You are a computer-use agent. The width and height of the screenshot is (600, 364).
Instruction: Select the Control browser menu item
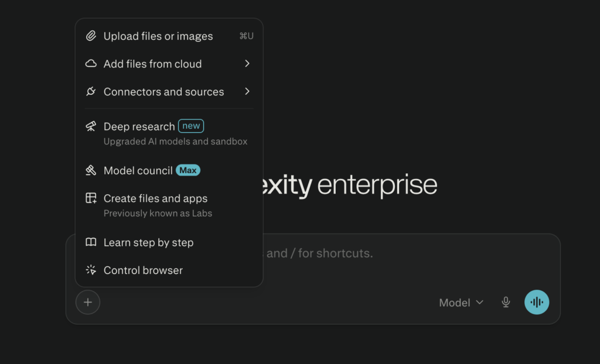click(x=143, y=270)
